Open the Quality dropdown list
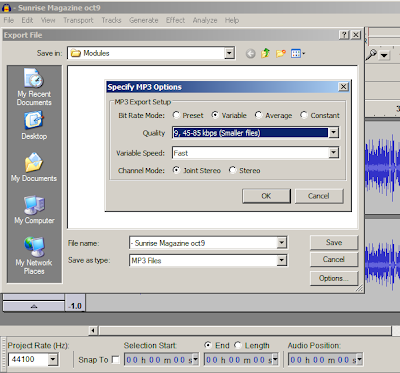The height and width of the screenshot is (373, 400). (333, 133)
